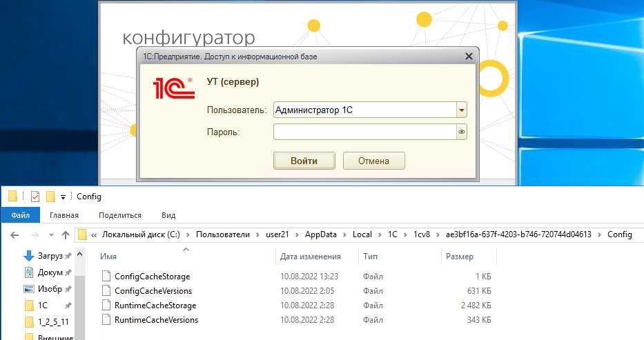Image resolution: width=644 pixels, height=340 pixels.
Task: Sort by Размер column header
Action: tap(460, 257)
